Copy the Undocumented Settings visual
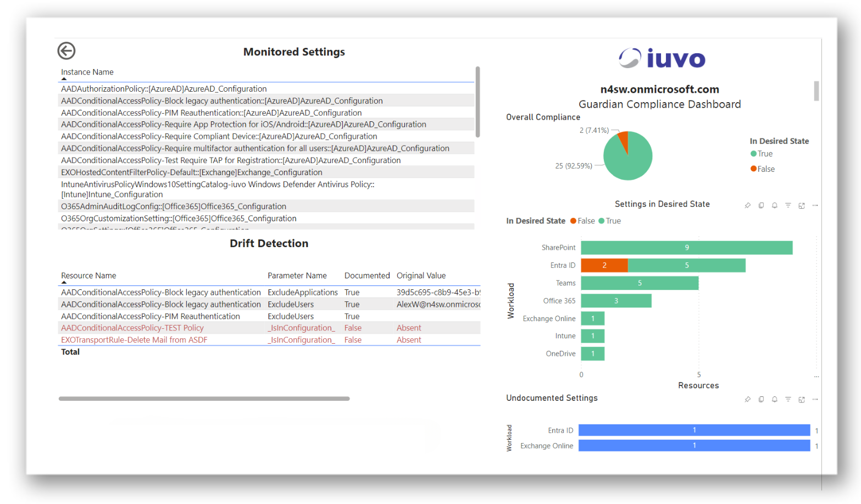 (761, 399)
